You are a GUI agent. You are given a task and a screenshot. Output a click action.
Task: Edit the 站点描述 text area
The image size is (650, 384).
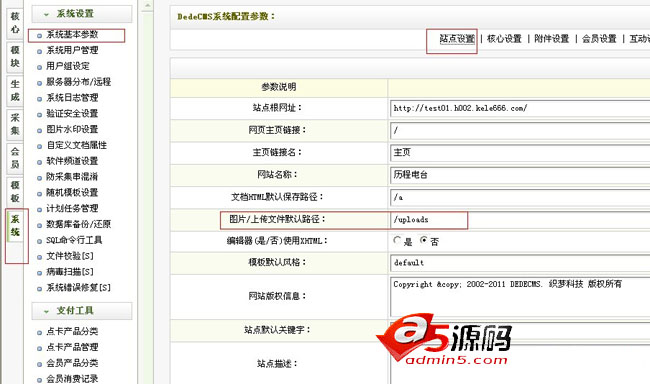[520, 364]
